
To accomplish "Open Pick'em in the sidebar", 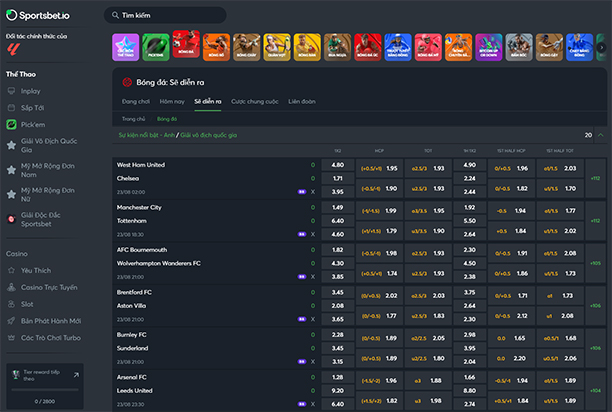I will 33,124.
